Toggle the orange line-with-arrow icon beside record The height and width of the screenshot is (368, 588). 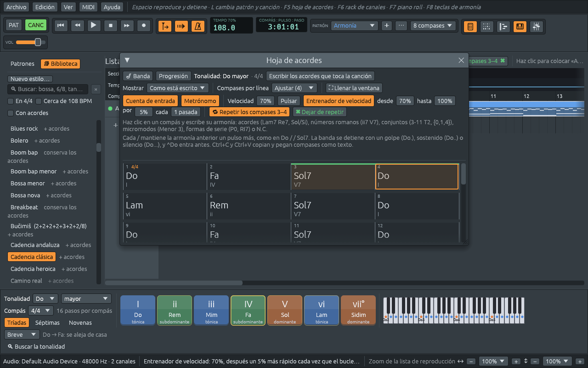(164, 26)
